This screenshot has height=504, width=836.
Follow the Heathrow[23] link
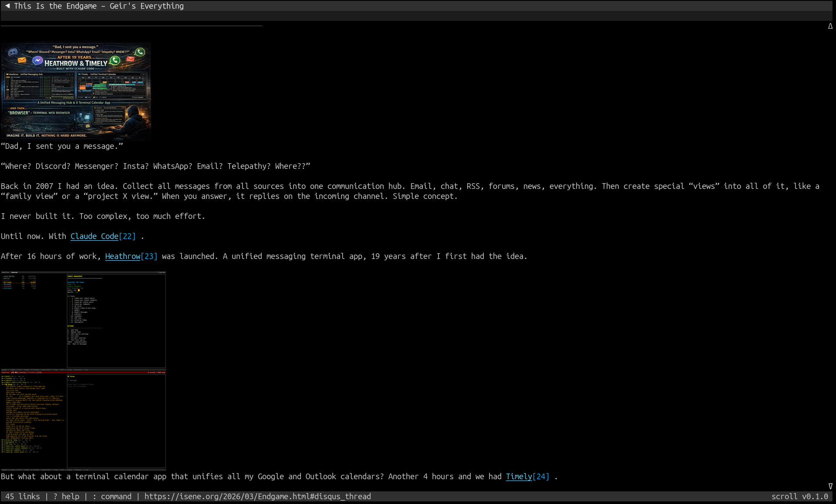131,256
